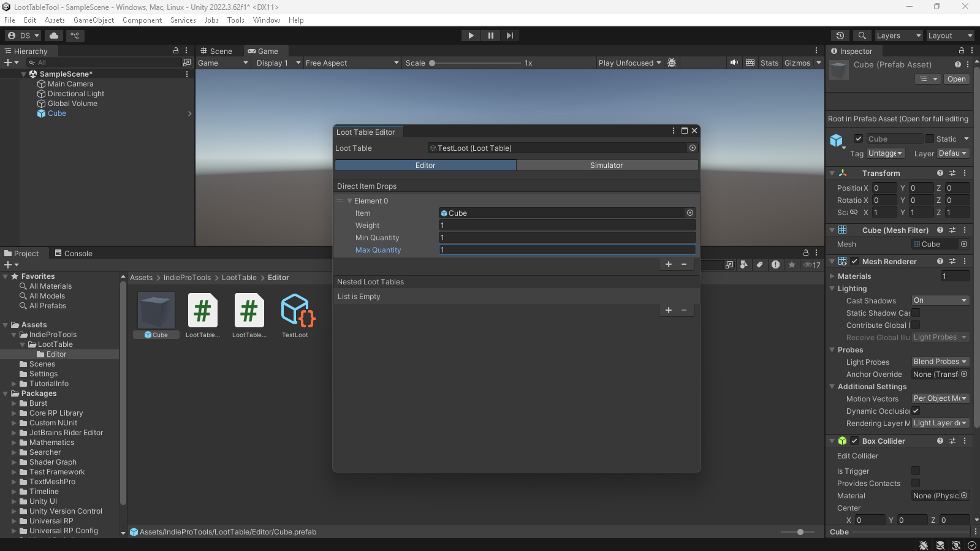980x551 pixels.
Task: Click the Pause button
Action: 490,36
